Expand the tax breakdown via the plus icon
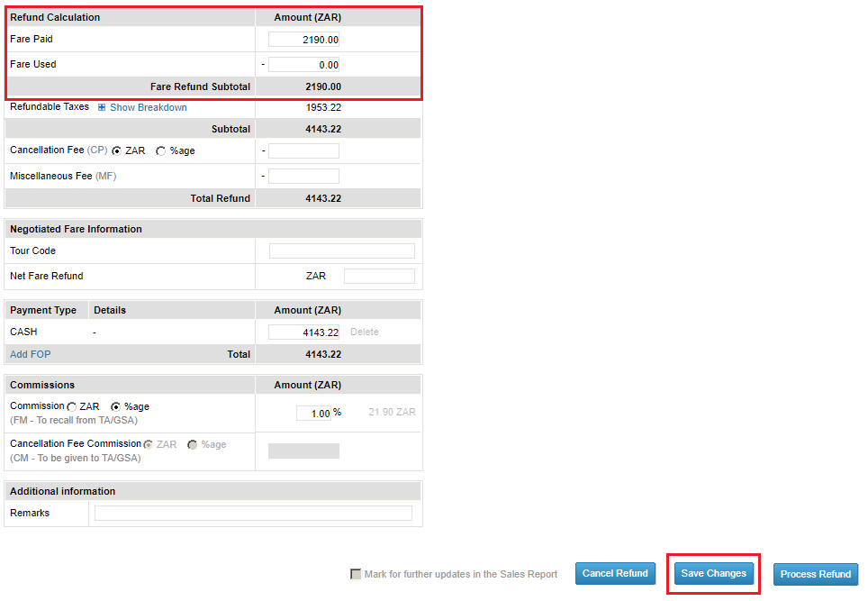The height and width of the screenshot is (601, 868). [x=104, y=107]
